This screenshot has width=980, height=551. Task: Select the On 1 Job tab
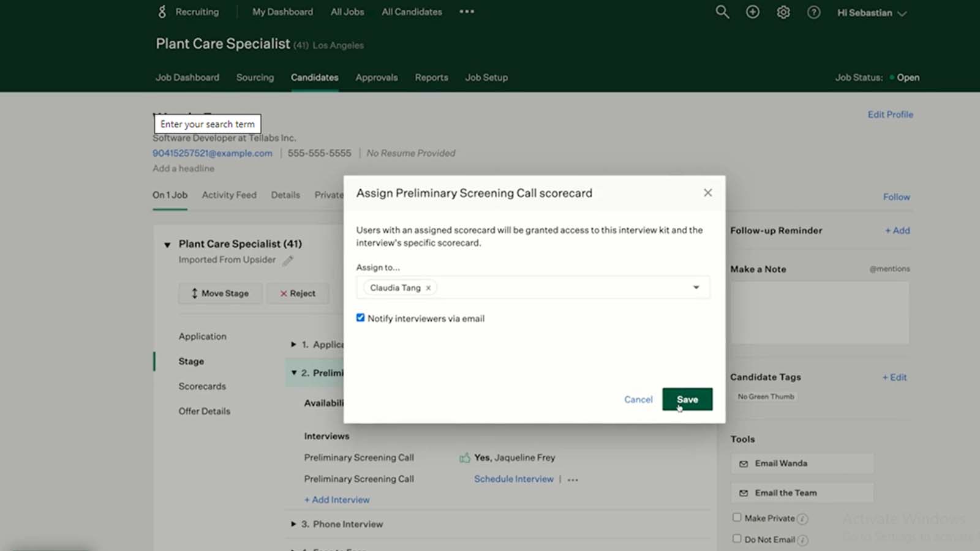pyautogui.click(x=170, y=195)
